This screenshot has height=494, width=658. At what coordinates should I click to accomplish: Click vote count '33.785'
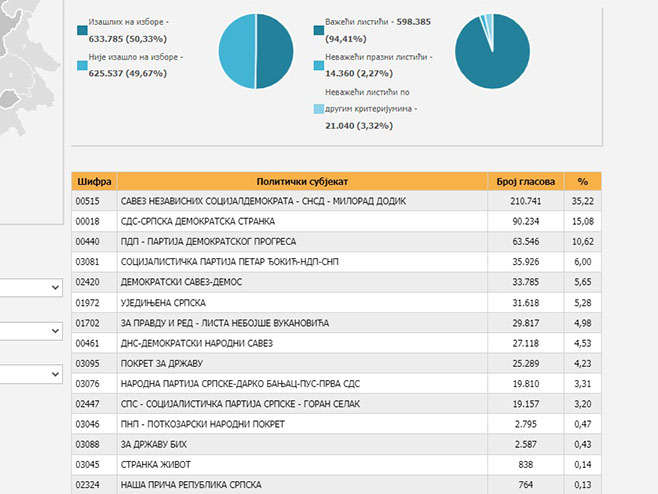(x=525, y=282)
